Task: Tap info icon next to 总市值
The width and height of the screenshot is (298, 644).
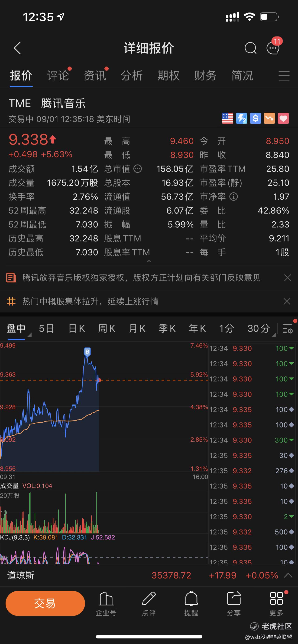Action: click(x=138, y=169)
